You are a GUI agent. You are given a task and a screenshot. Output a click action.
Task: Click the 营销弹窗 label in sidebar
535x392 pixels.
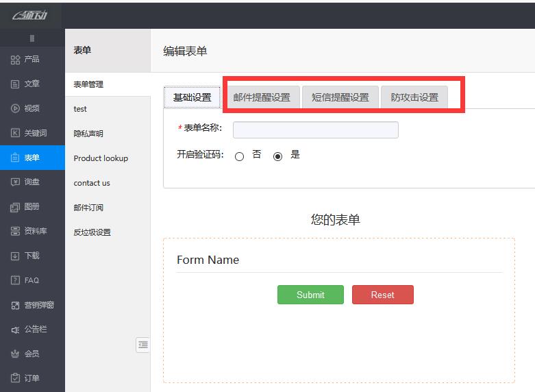tap(39, 305)
